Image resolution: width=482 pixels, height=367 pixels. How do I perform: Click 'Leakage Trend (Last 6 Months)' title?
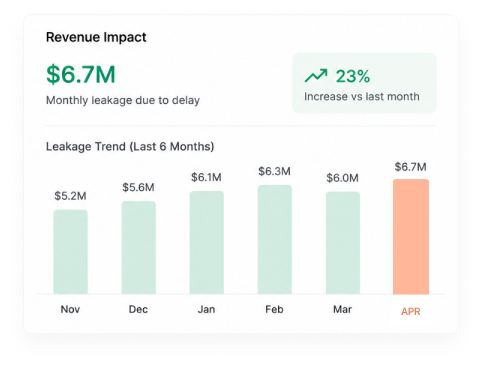(x=130, y=146)
